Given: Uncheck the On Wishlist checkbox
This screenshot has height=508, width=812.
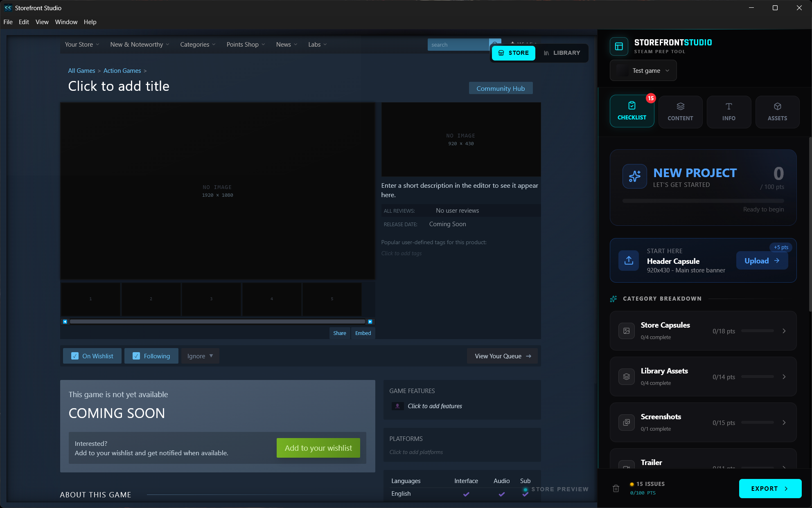Looking at the screenshot, I should (75, 356).
